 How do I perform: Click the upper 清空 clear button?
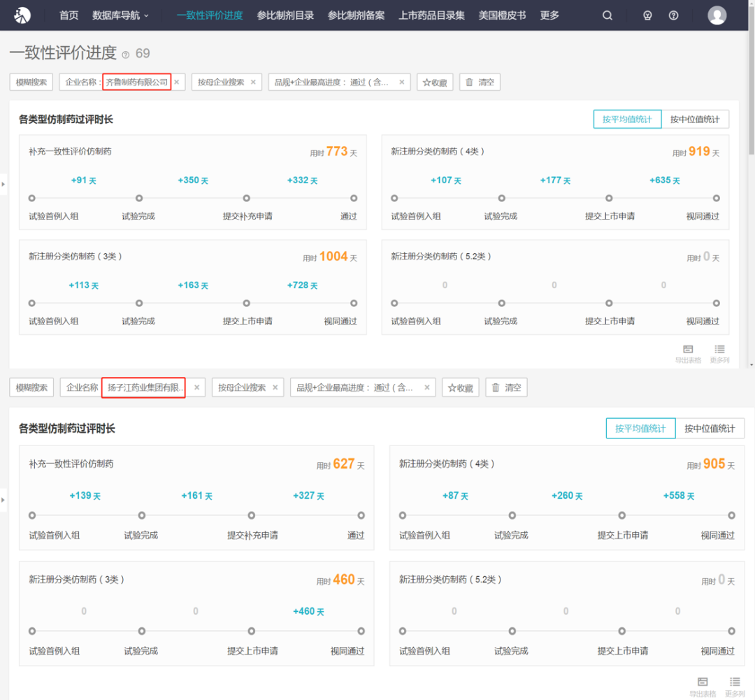click(480, 82)
